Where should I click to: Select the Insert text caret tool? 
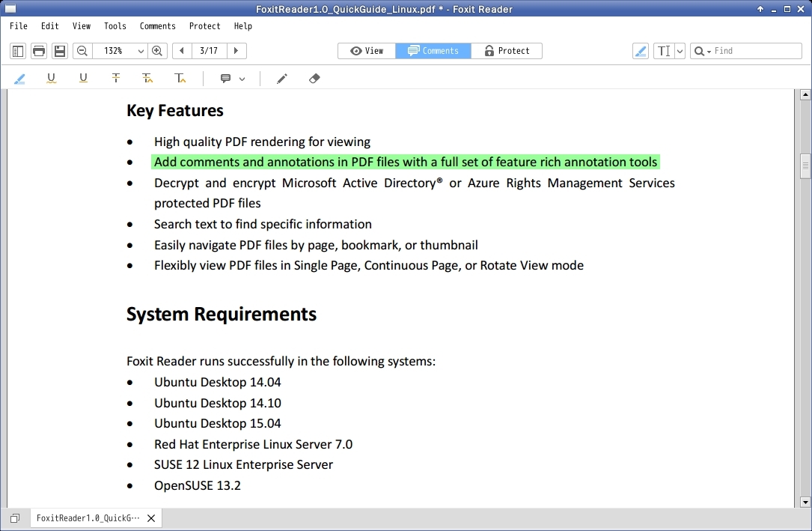180,79
